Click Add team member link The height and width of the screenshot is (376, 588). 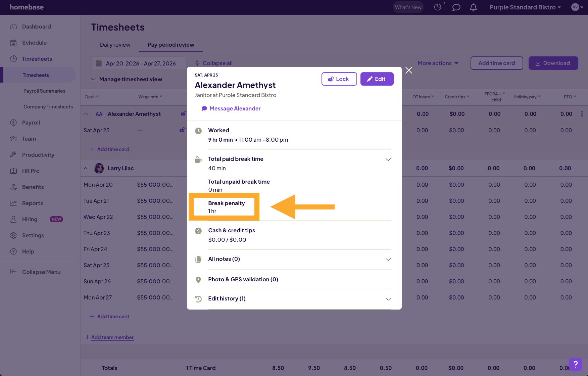tap(109, 337)
